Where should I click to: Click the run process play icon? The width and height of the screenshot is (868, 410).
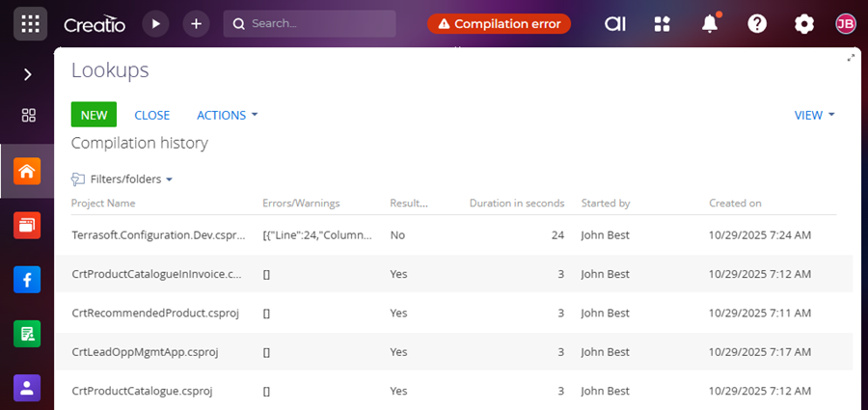[x=155, y=24]
